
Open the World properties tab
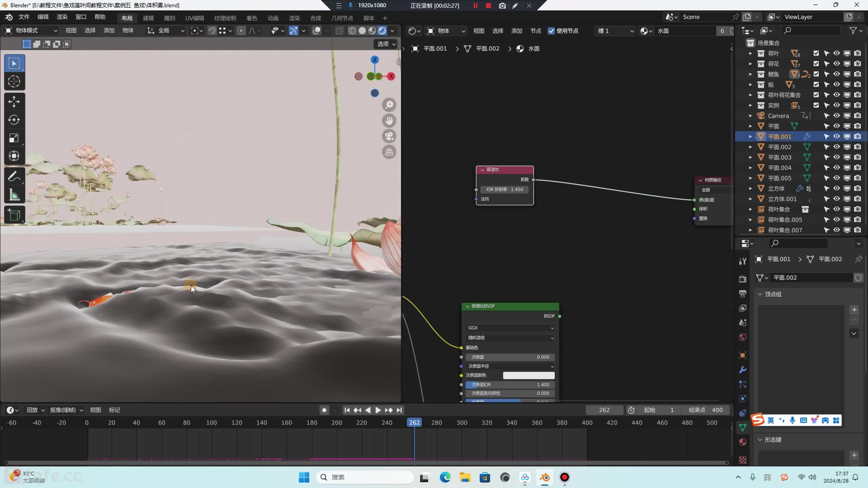[743, 337]
